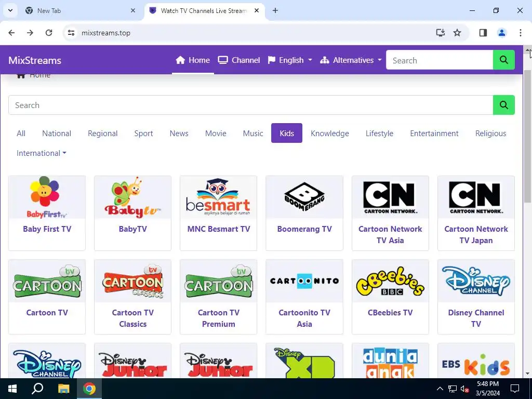Click the green search button in navbar
The width and height of the screenshot is (532, 399).
[503, 60]
